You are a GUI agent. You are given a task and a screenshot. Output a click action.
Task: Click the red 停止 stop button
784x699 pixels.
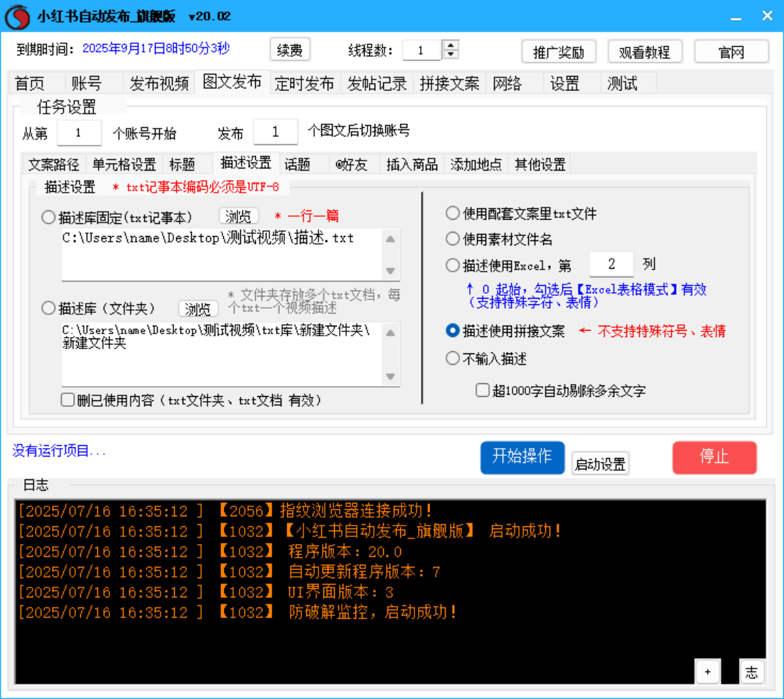pos(714,457)
